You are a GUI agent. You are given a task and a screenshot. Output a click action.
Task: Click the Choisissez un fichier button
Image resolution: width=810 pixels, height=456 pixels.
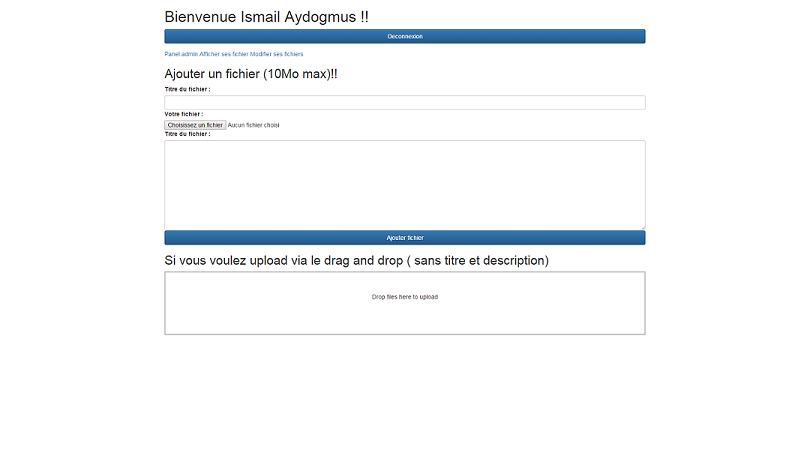pyautogui.click(x=195, y=125)
